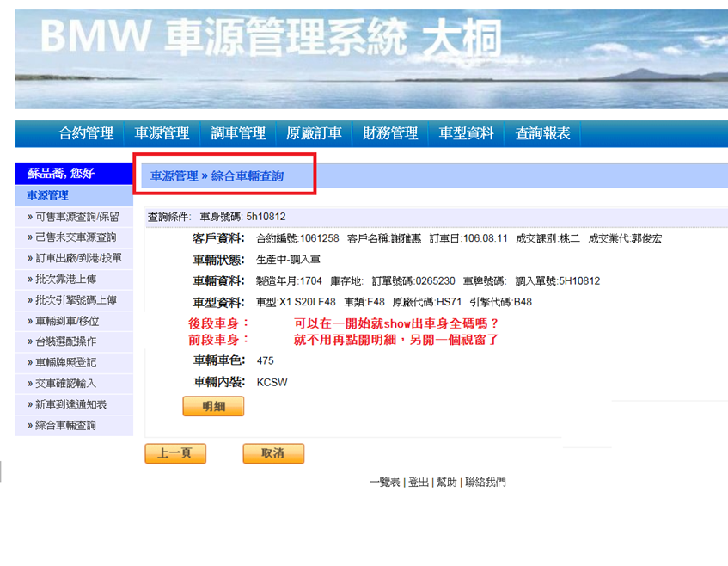Click the 車類:F48 text

tap(364, 302)
